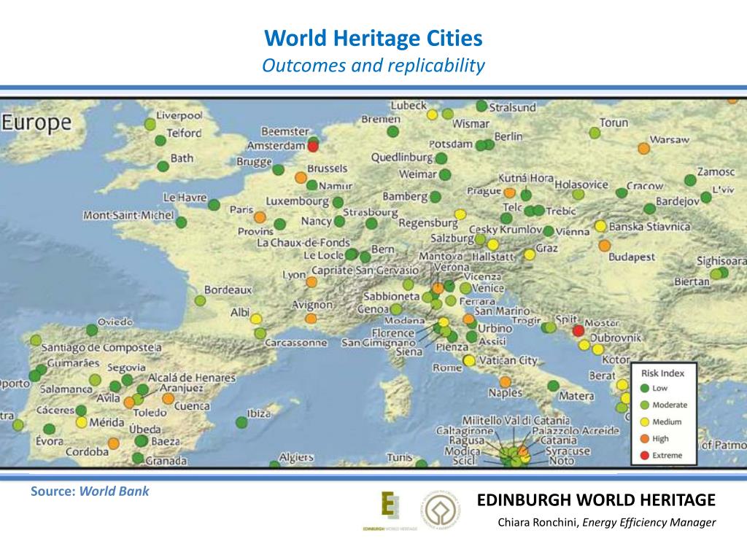
Task: Click the Edinburgh World Heritage E logo
Action: point(390,506)
